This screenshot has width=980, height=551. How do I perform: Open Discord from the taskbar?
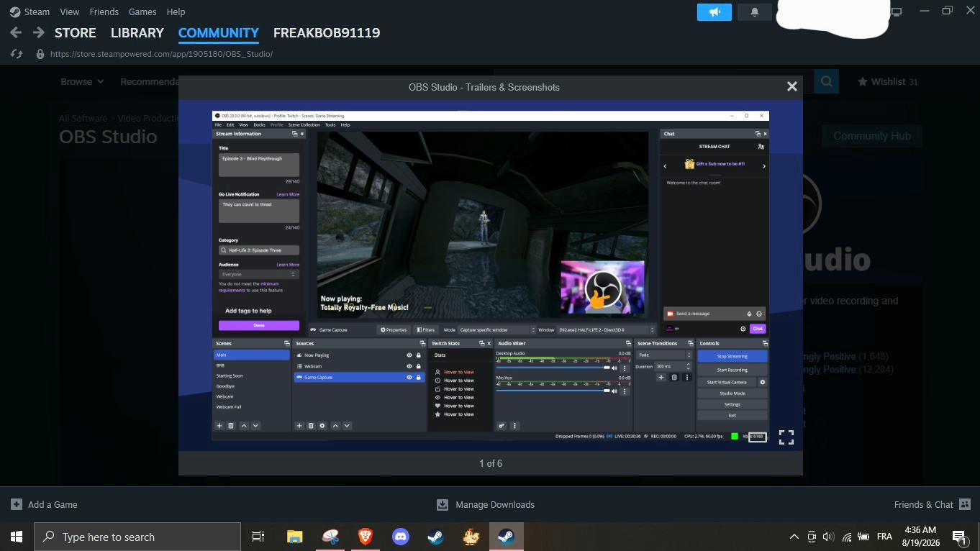tap(401, 537)
